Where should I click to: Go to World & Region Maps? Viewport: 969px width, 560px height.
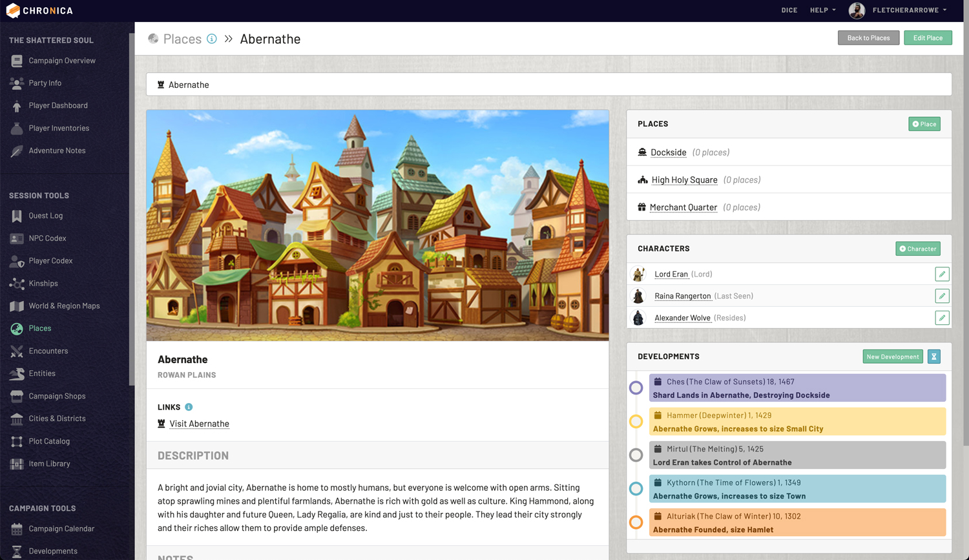click(x=64, y=306)
